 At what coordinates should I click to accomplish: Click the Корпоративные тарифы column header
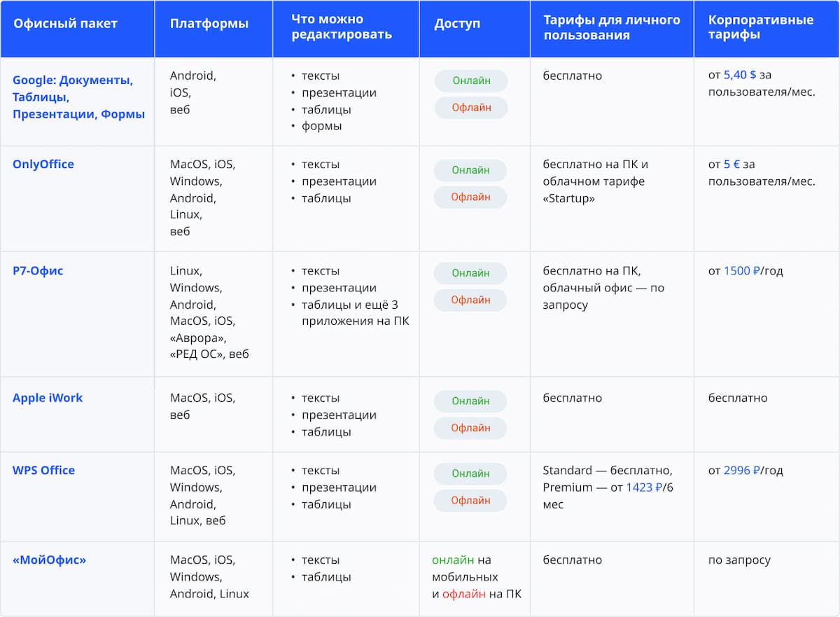(x=760, y=27)
